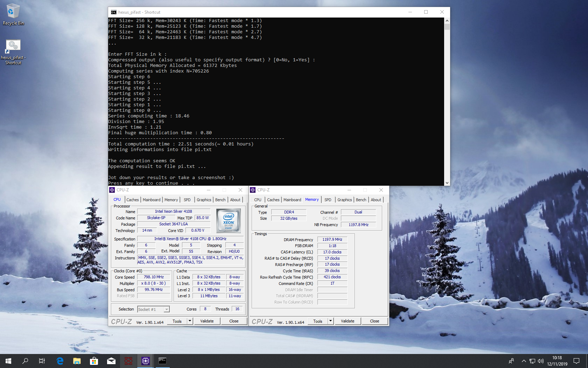Open the Windows Start menu
Image resolution: width=588 pixels, height=368 pixels.
pos(8,361)
